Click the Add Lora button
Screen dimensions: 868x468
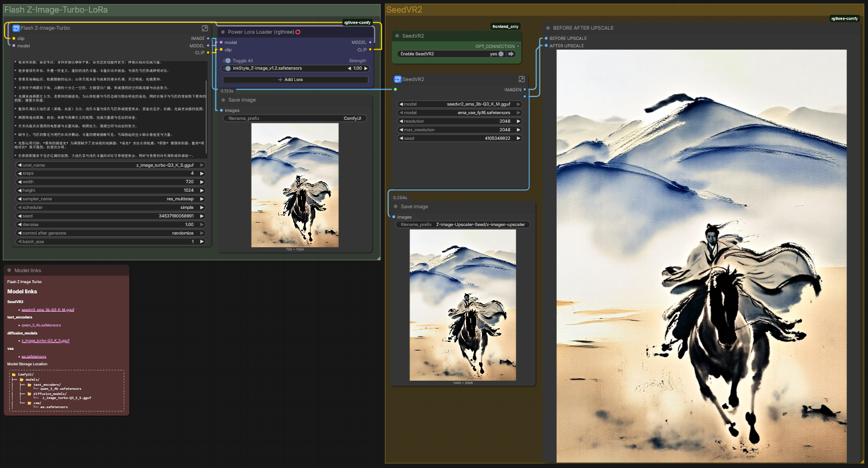(295, 80)
